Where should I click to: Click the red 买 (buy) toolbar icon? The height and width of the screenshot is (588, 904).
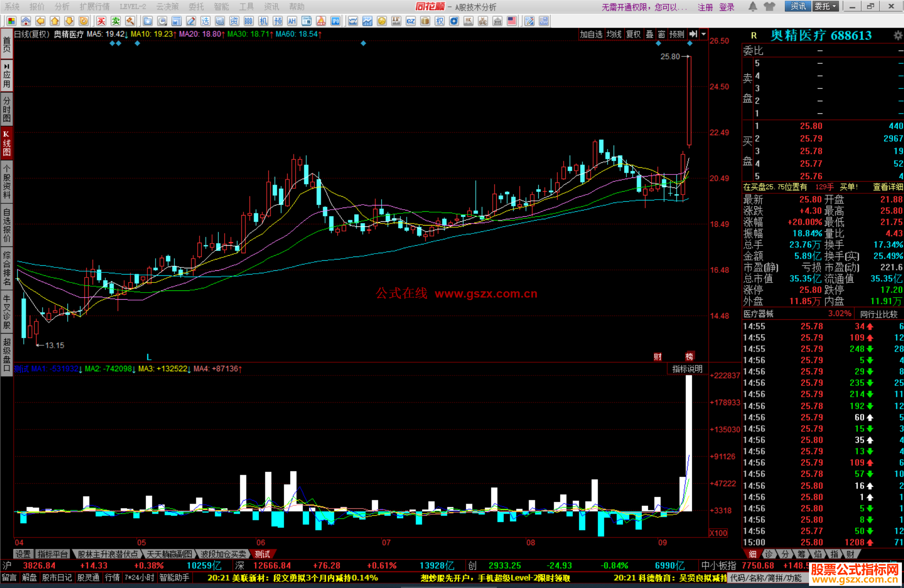click(x=101, y=21)
